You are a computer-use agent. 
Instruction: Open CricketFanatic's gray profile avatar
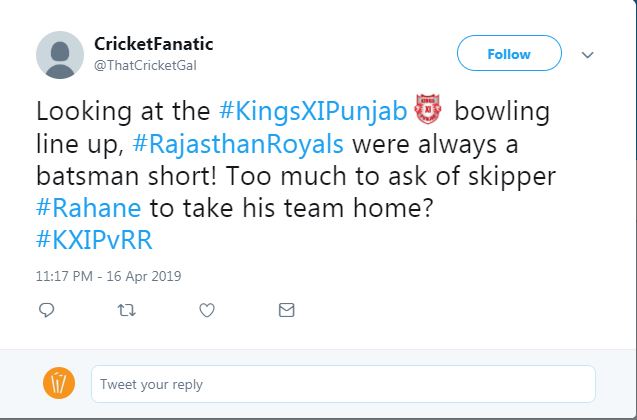click(60, 54)
